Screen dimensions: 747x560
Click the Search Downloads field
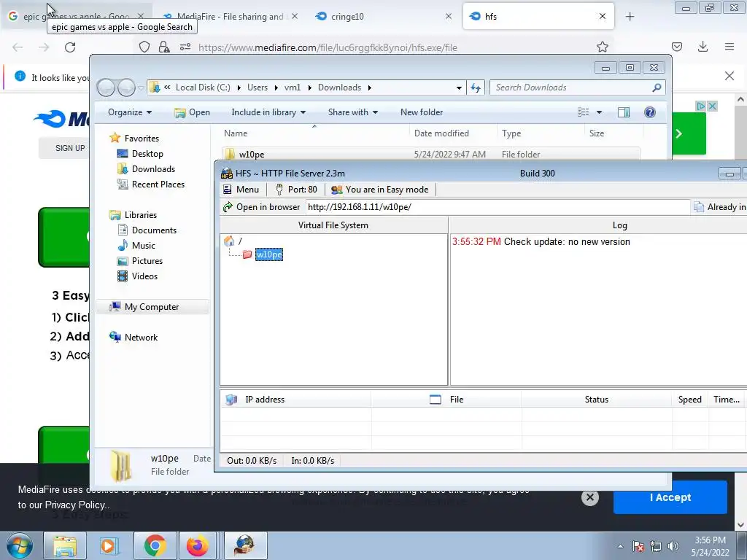(x=572, y=87)
